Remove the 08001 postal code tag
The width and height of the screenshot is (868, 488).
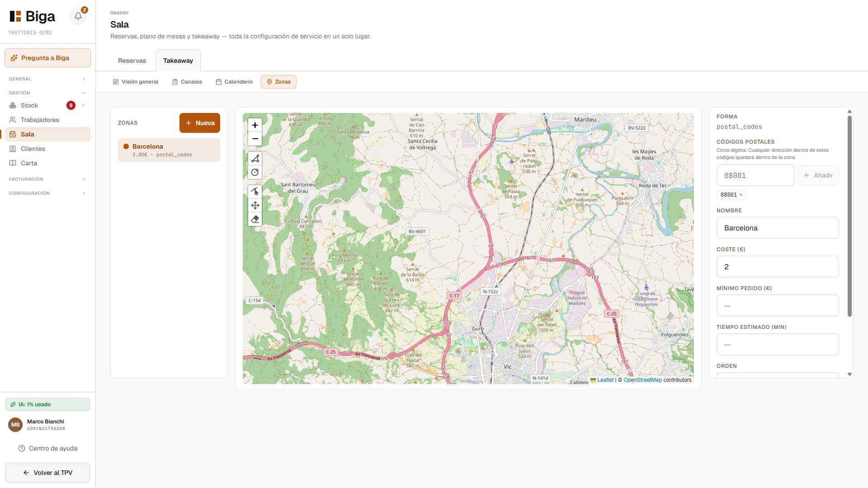coord(741,195)
